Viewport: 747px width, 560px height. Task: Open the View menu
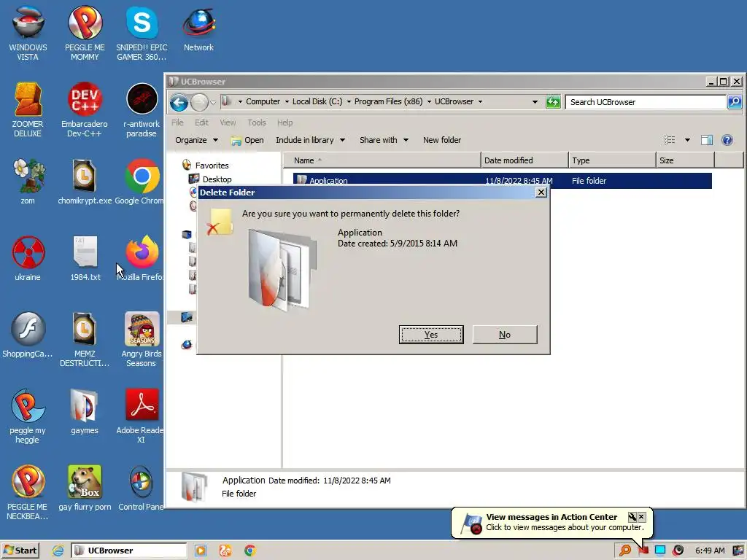coord(228,122)
